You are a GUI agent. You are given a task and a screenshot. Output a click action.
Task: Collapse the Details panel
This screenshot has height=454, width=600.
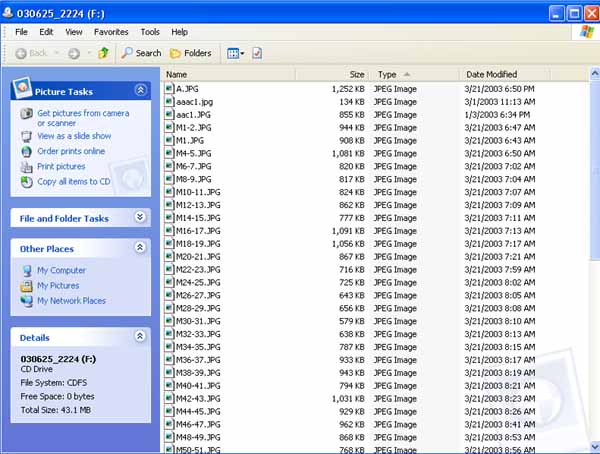click(140, 336)
